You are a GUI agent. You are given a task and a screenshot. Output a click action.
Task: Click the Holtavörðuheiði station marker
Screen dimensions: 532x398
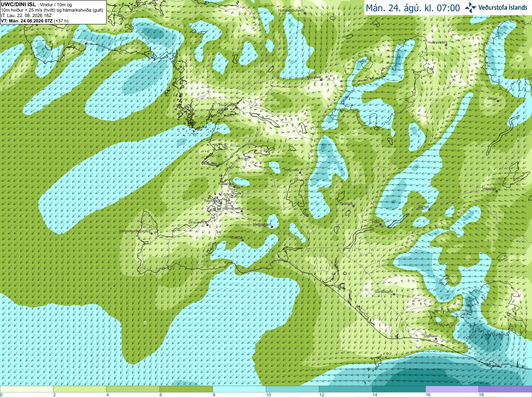(305, 13)
